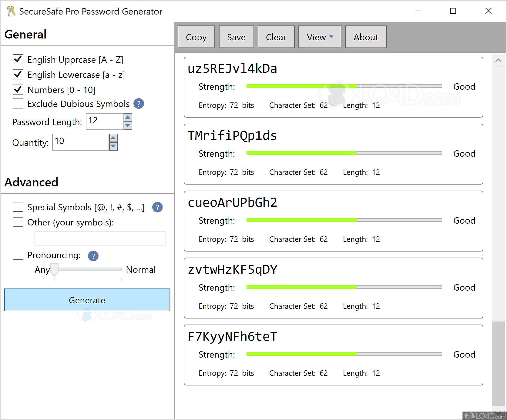Toggle the Pronouncing checkbox
507x420 pixels.
[18, 255]
